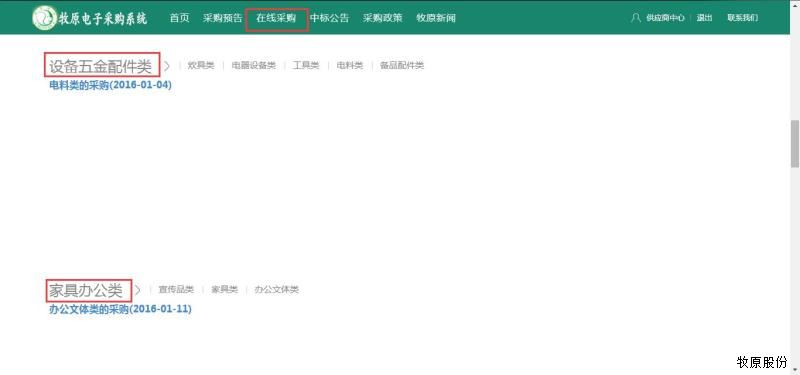800x375 pixels.
Task: Click the 退出 logout link
Action: [705, 18]
